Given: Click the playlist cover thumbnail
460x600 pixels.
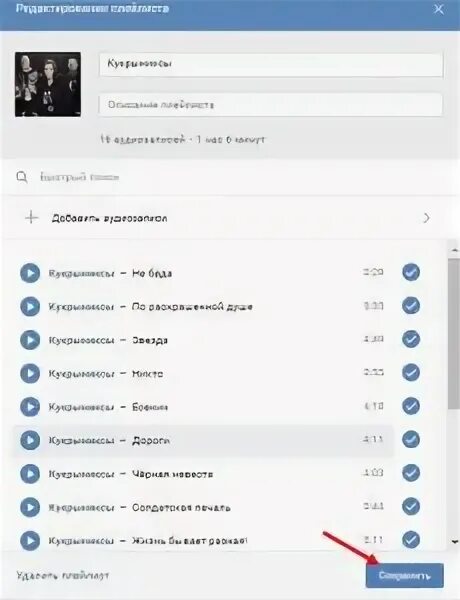Looking at the screenshot, I should (x=48, y=84).
